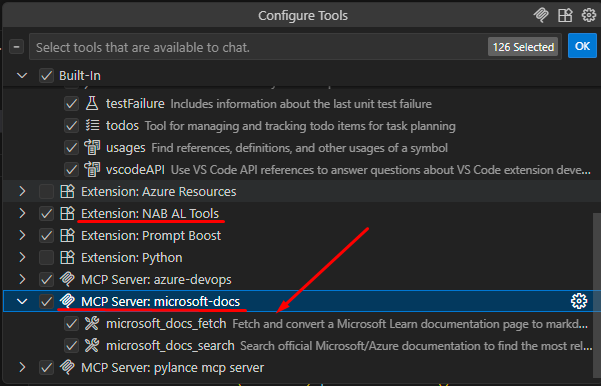Expand the Extension: Python group

(x=22, y=257)
